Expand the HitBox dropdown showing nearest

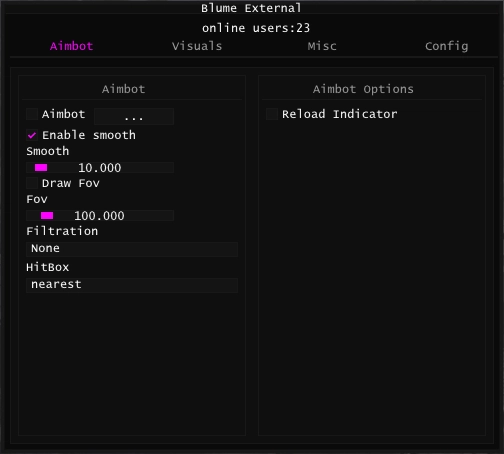(x=132, y=285)
